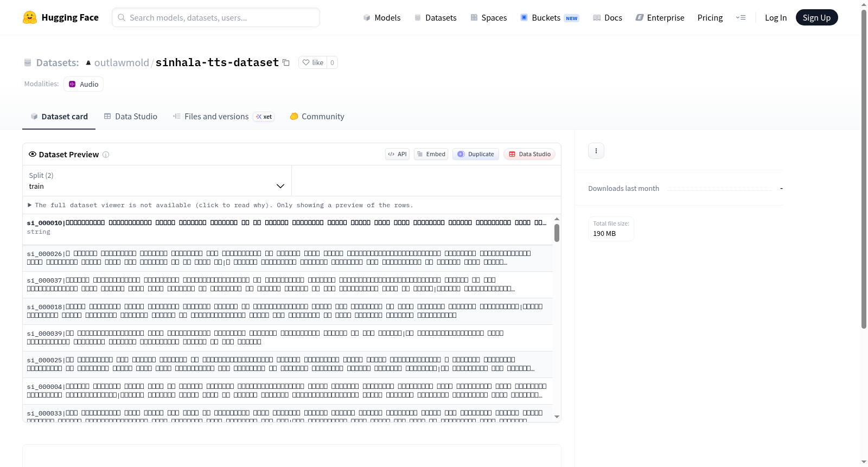Open the API button in preview
Viewport: 868px width, 467px height.
pos(397,154)
